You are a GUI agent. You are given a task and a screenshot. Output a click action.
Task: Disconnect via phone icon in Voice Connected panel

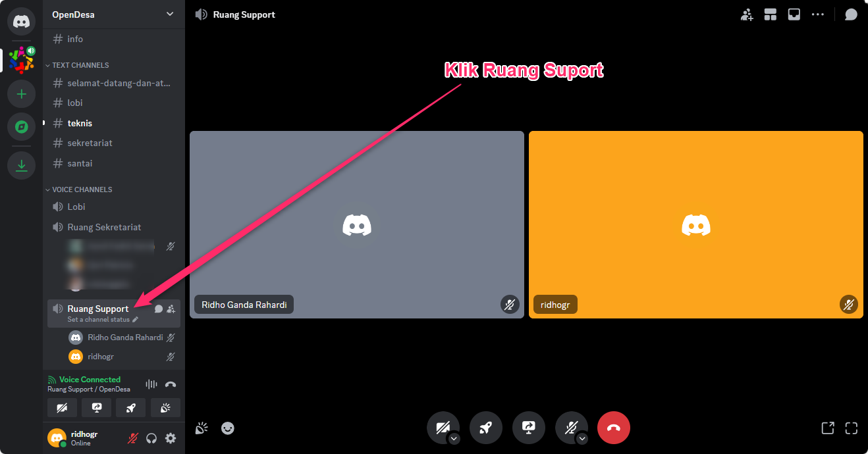(x=171, y=384)
